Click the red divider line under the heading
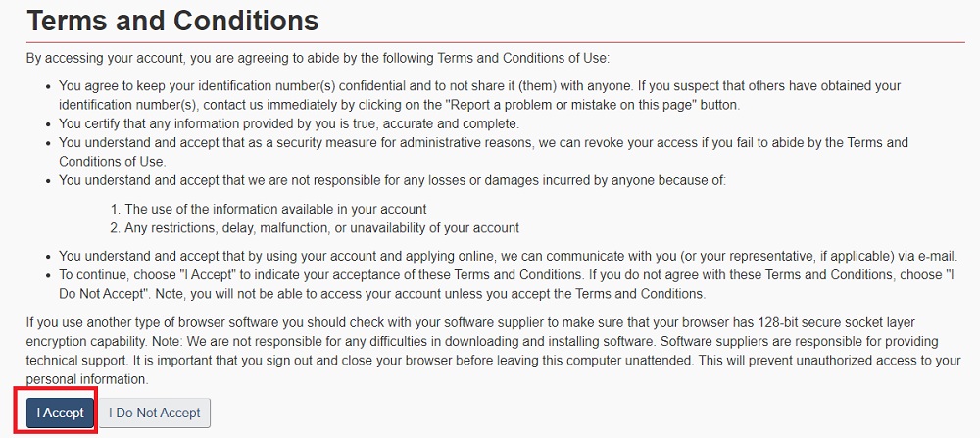980x438 pixels. 496,42
